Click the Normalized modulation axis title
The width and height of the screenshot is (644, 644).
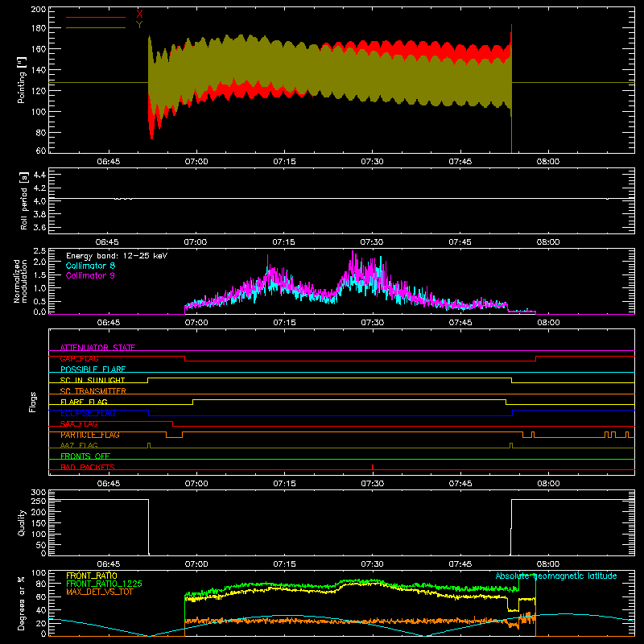click(x=20, y=281)
